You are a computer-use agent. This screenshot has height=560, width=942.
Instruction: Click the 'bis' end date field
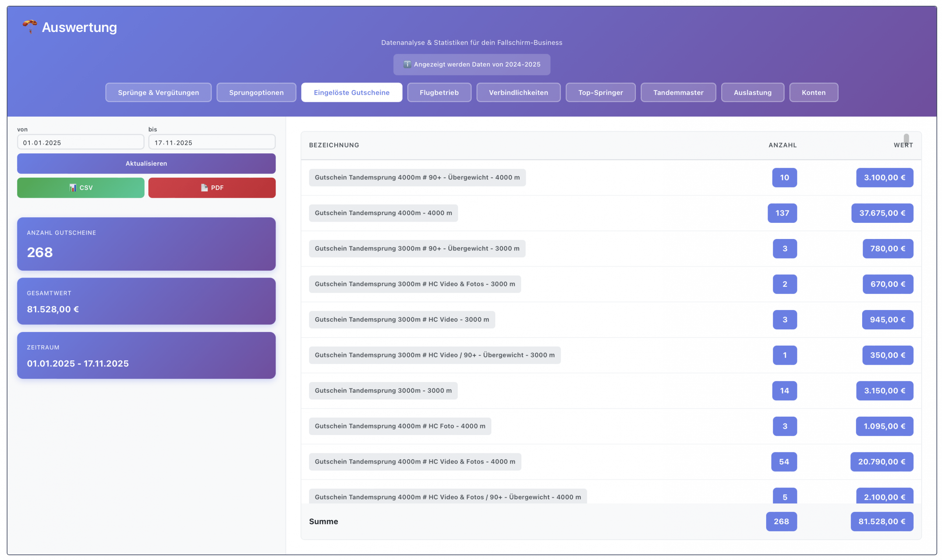(212, 143)
